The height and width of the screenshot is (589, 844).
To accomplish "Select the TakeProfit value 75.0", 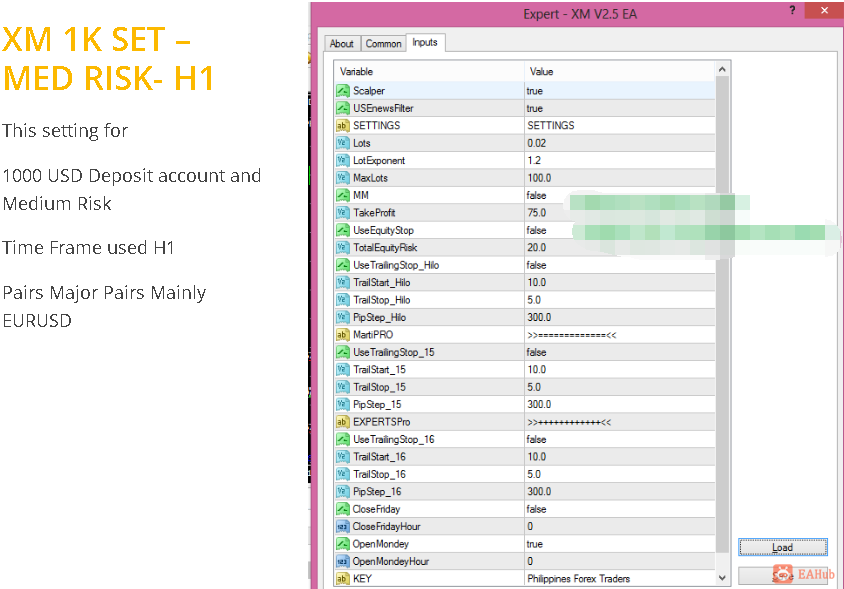I will (620, 213).
